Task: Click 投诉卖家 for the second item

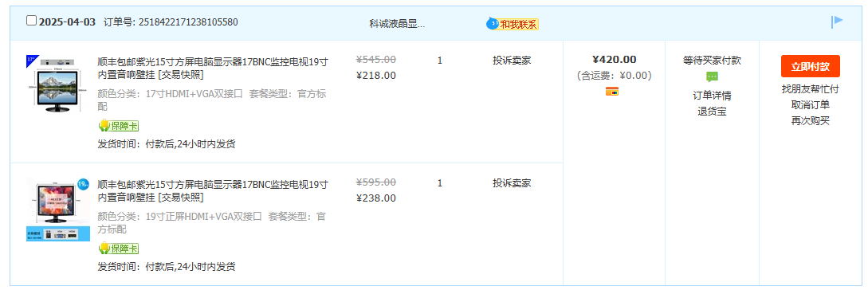Action: 512,183
